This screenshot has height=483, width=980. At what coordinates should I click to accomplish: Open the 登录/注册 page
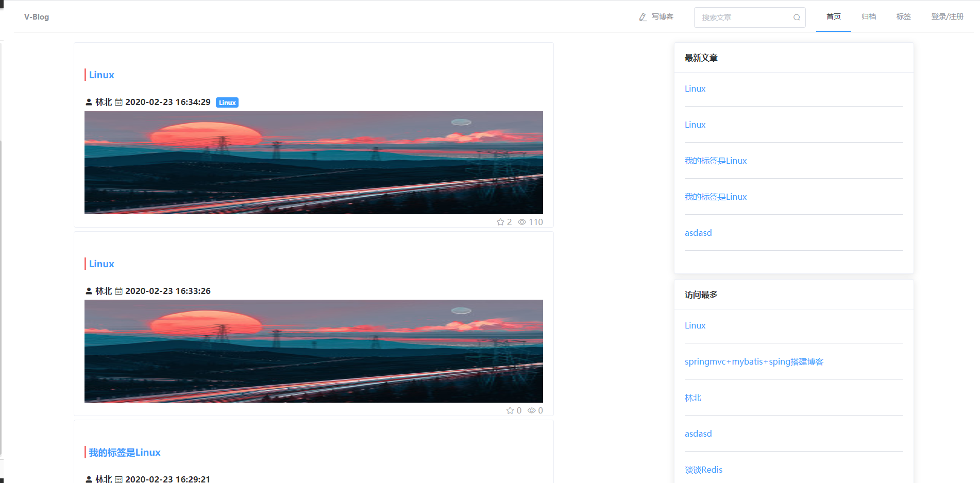tap(947, 16)
